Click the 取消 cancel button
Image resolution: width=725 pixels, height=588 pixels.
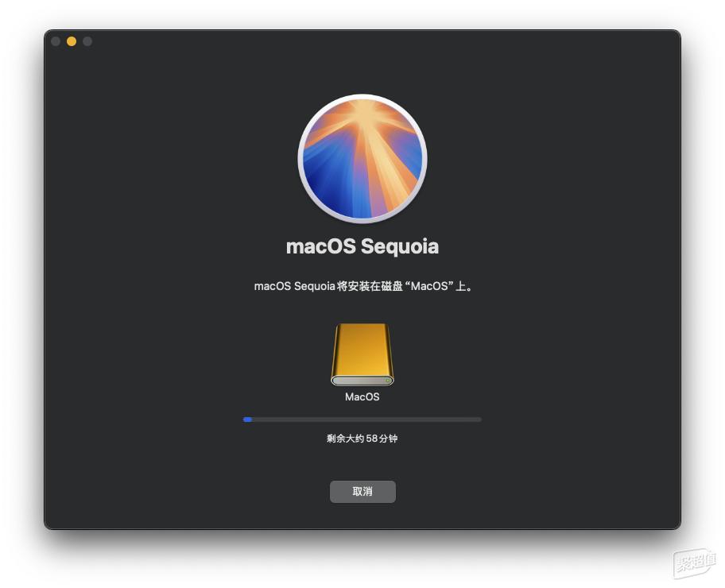pos(362,491)
